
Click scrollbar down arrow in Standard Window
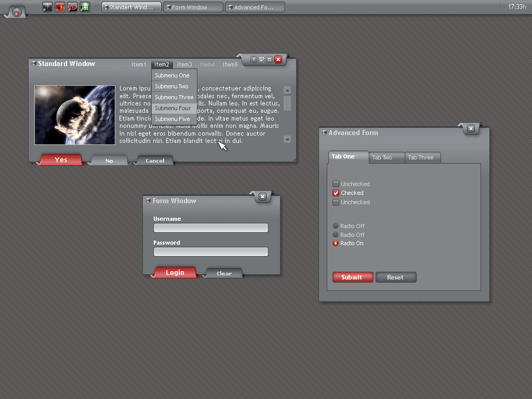pos(287,139)
